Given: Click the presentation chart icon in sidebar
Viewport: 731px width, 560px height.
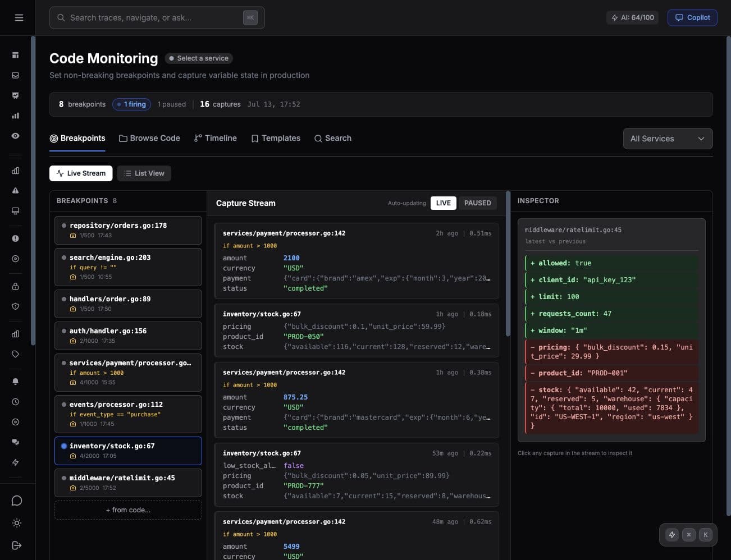Looking at the screenshot, I should (x=15, y=95).
